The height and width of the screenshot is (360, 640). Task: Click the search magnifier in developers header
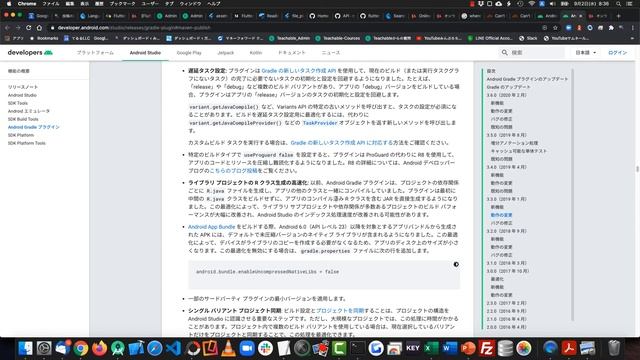click(504, 53)
